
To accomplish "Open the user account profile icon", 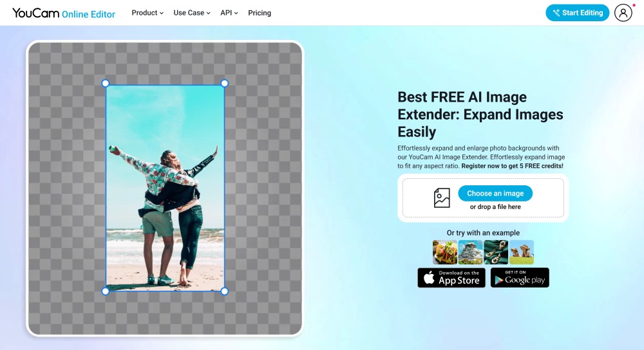I will (x=623, y=13).
